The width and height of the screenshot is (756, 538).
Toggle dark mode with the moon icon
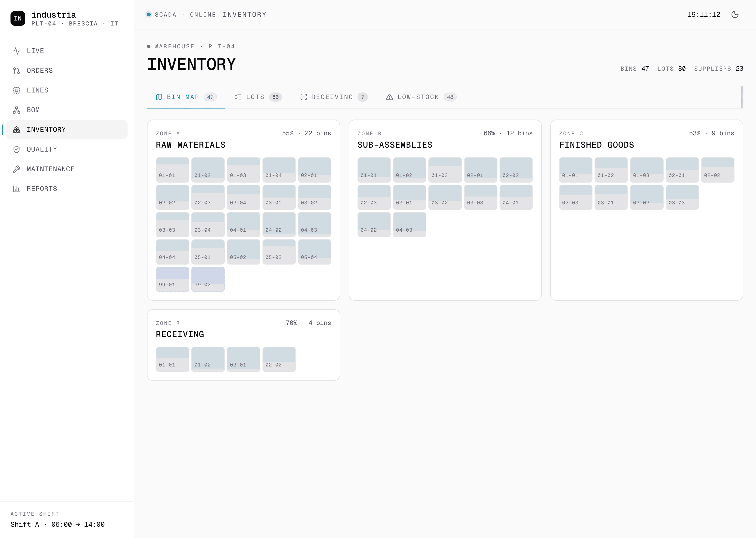pyautogui.click(x=735, y=14)
